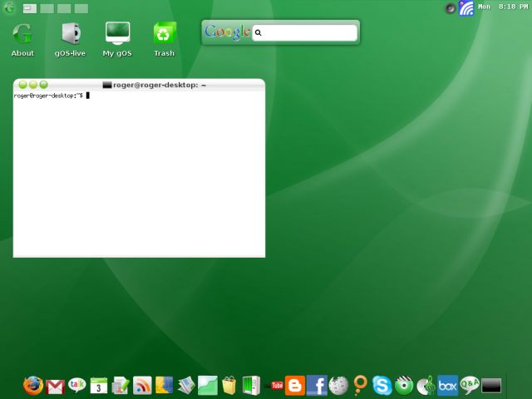Switch to the fourth workspace in pager
This screenshot has height=399, width=532.
(81, 8)
